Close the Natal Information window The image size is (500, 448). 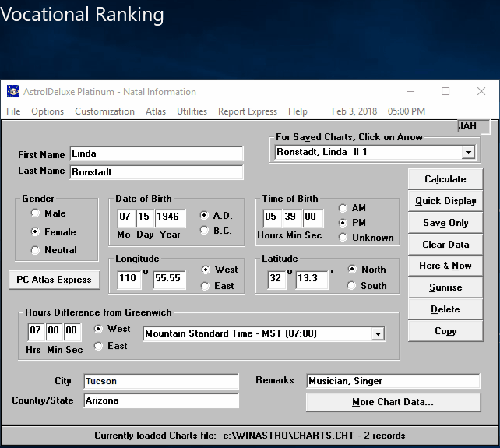point(481,92)
